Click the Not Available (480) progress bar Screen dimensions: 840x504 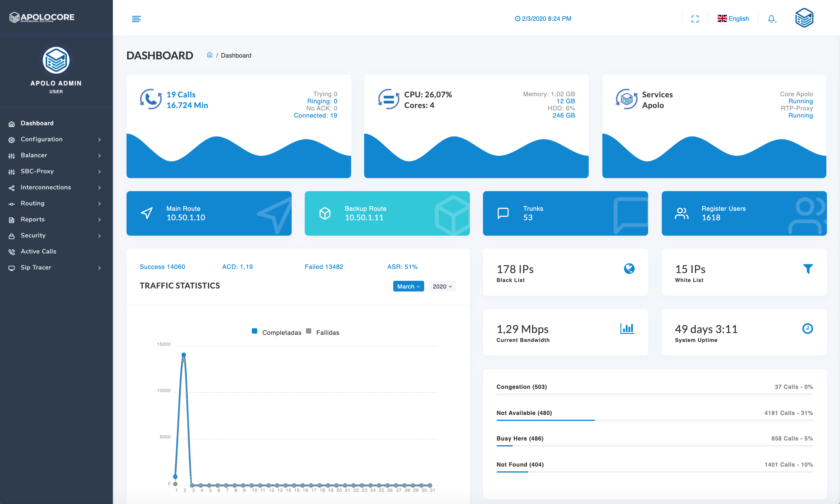point(654,420)
